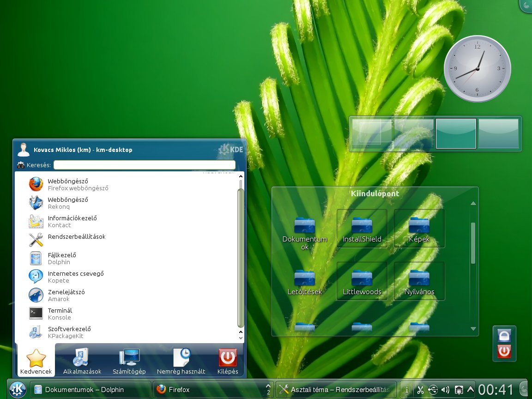This screenshot has width=532, height=399.
Task: Click the Kiindulópont widget title
Action: (375, 193)
